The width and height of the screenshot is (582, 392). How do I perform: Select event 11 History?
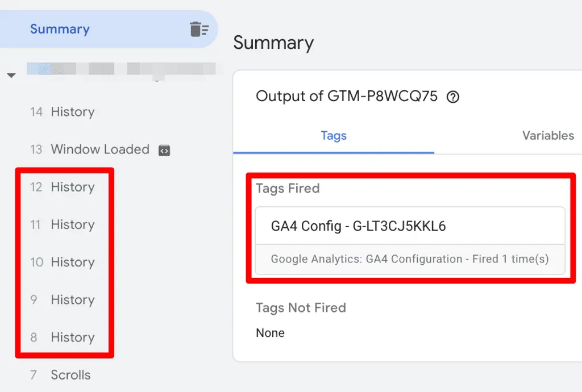(x=72, y=224)
